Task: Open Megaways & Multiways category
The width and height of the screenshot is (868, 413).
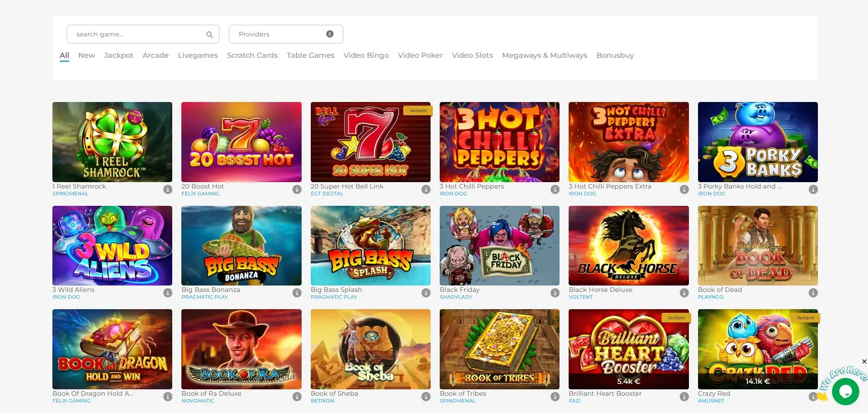Action: [544, 56]
